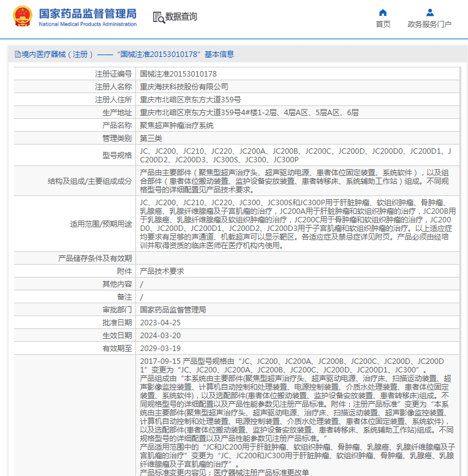Viewport: 468px width, 476px height.
Task: Click the 首页 house icon
Action: click(x=383, y=12)
